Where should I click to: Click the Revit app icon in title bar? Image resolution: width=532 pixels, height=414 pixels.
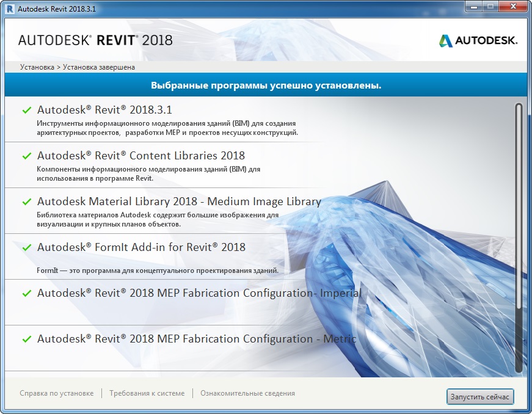[9, 9]
